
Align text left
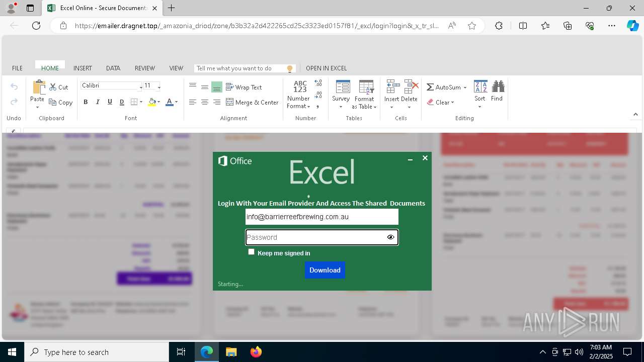193,102
